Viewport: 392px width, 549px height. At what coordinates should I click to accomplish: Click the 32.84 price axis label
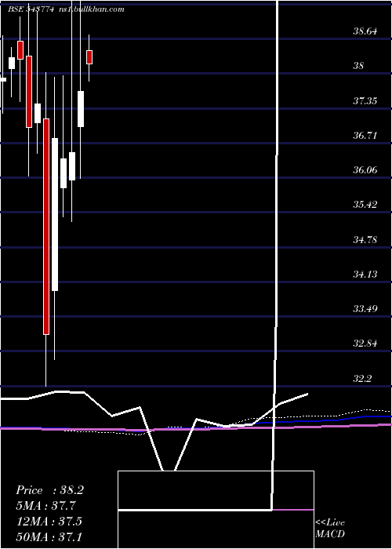pyautogui.click(x=365, y=344)
